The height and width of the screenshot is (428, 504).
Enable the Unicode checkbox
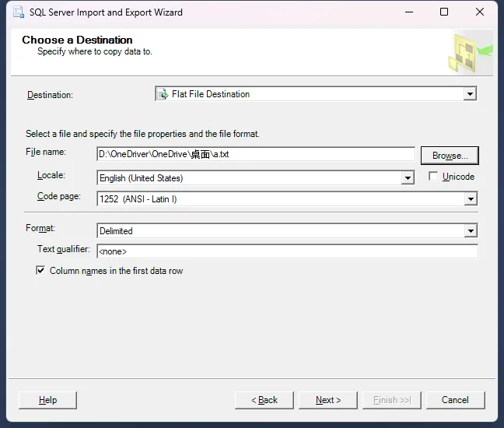433,177
